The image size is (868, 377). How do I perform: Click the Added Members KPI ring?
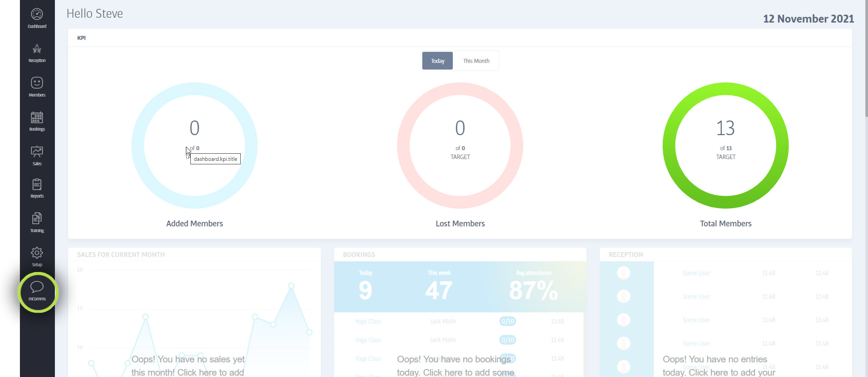point(195,145)
